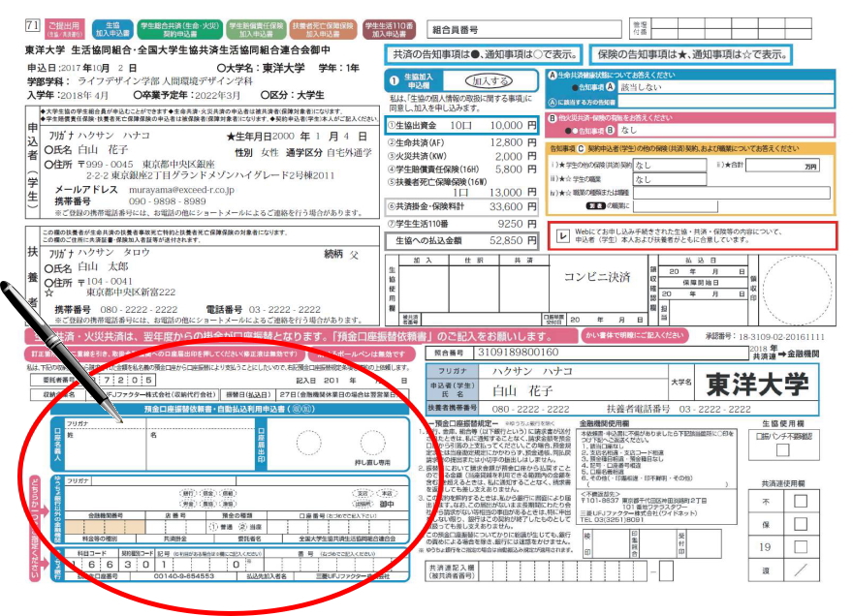This screenshot has height=616, width=853.
Task: Click the orange 金融機関番号 boxes
Action: pyautogui.click(x=105, y=527)
